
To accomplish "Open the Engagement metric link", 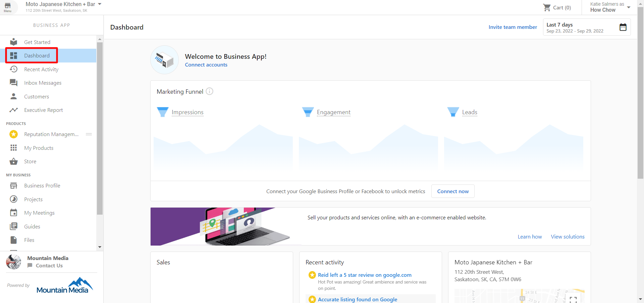I will [x=334, y=112].
